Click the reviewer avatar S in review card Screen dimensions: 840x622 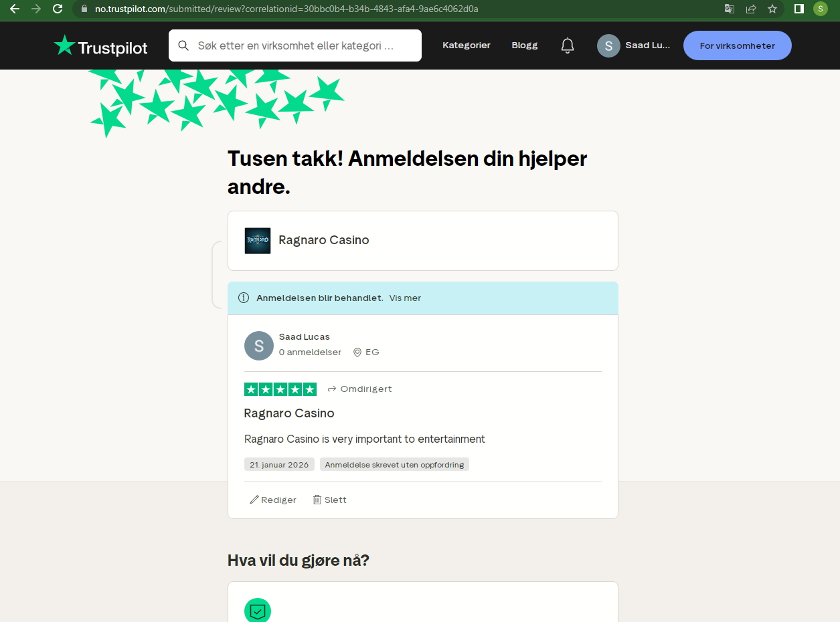259,346
